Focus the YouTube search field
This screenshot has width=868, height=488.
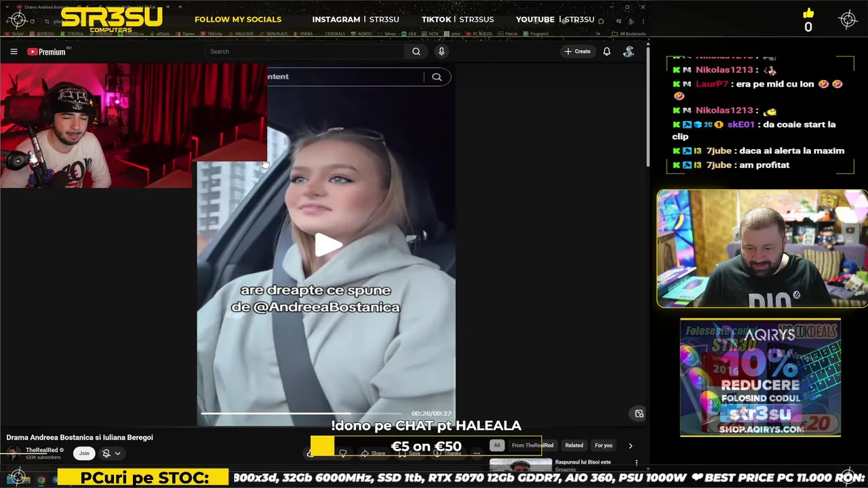pyautogui.click(x=305, y=52)
